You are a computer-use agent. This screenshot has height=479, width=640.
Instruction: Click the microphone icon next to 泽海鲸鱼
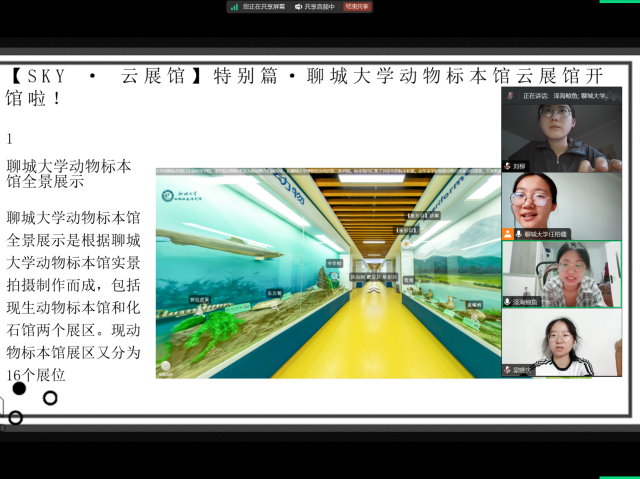tap(507, 302)
